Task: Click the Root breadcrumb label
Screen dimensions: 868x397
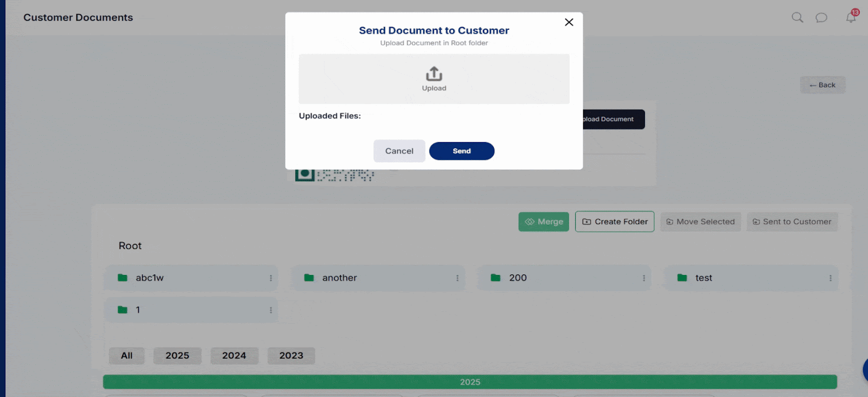Action: tap(130, 246)
